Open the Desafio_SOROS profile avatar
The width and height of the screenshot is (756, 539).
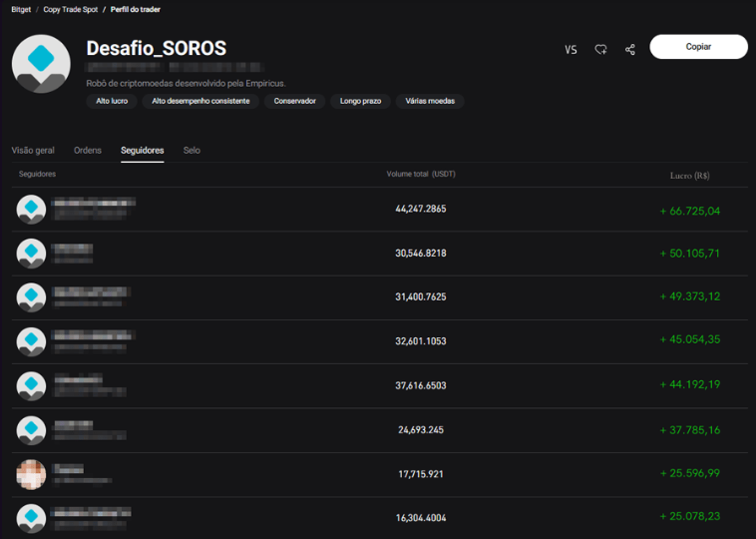(41, 64)
